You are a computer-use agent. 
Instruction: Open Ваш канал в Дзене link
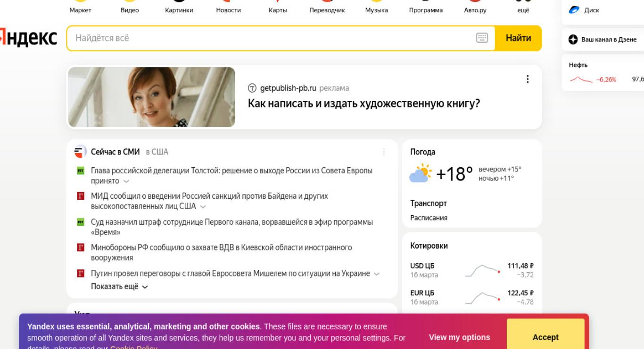pos(609,40)
